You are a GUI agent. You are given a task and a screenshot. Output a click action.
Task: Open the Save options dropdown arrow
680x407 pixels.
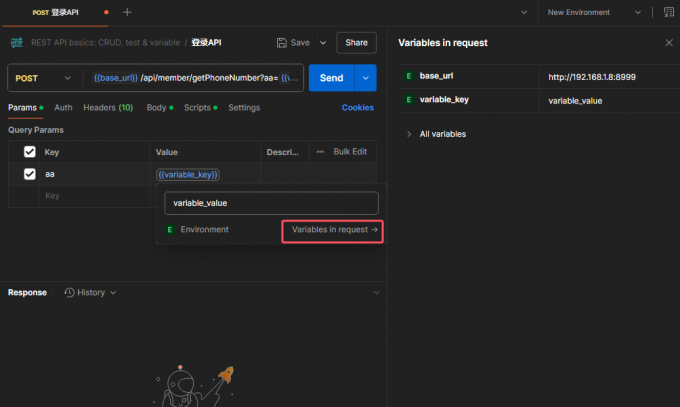(323, 43)
